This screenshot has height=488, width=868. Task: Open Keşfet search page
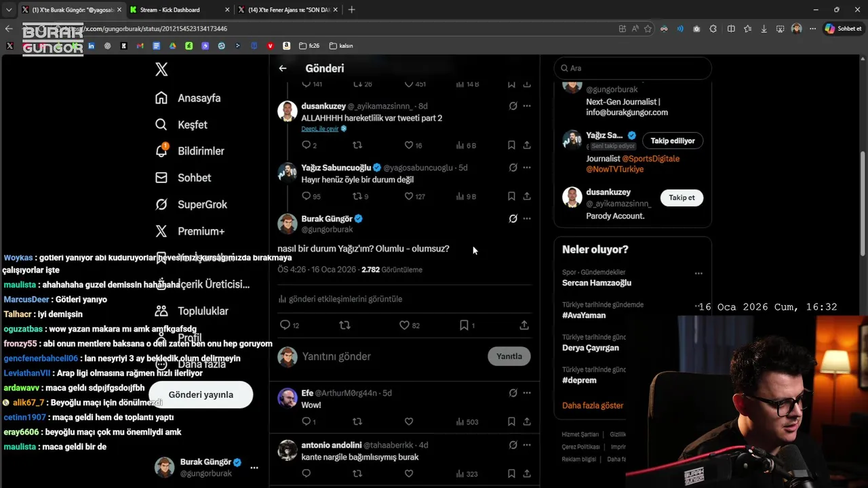pos(181,125)
